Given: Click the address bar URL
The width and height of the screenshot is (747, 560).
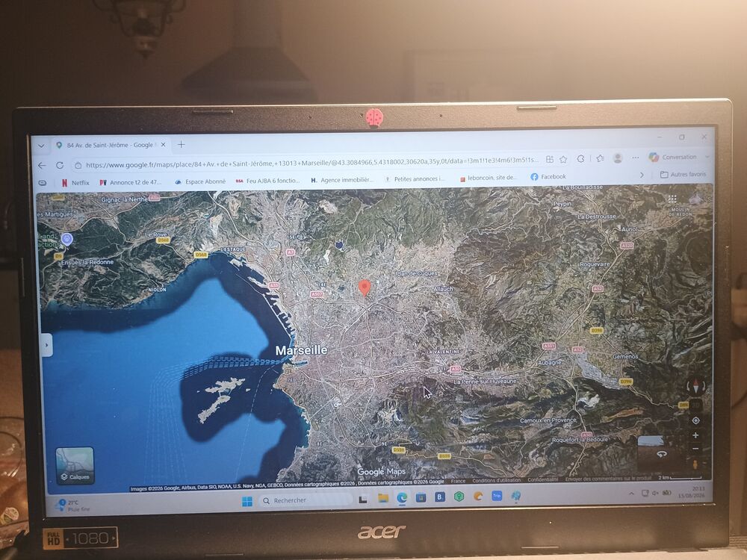Looking at the screenshot, I should (312, 162).
